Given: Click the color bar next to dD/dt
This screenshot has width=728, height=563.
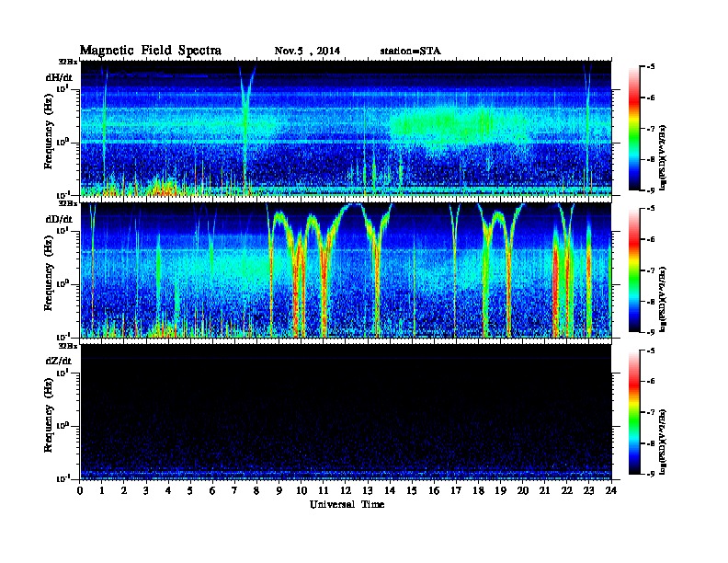Looking at the screenshot, I should pyautogui.click(x=634, y=270).
